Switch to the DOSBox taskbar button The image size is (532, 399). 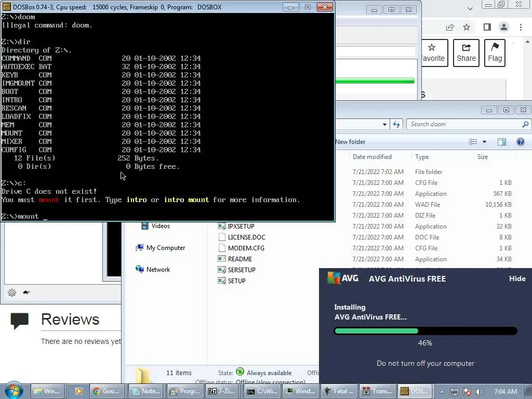click(x=415, y=391)
